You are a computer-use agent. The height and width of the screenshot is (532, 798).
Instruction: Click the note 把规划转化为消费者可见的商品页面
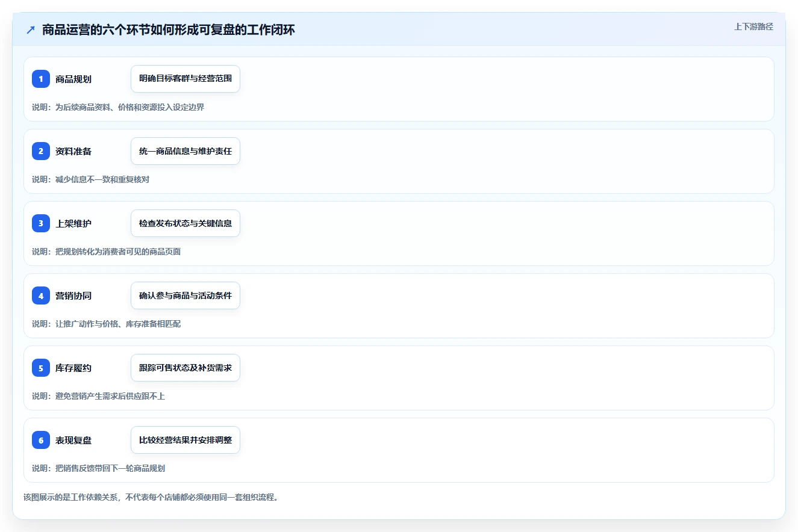[118, 252]
